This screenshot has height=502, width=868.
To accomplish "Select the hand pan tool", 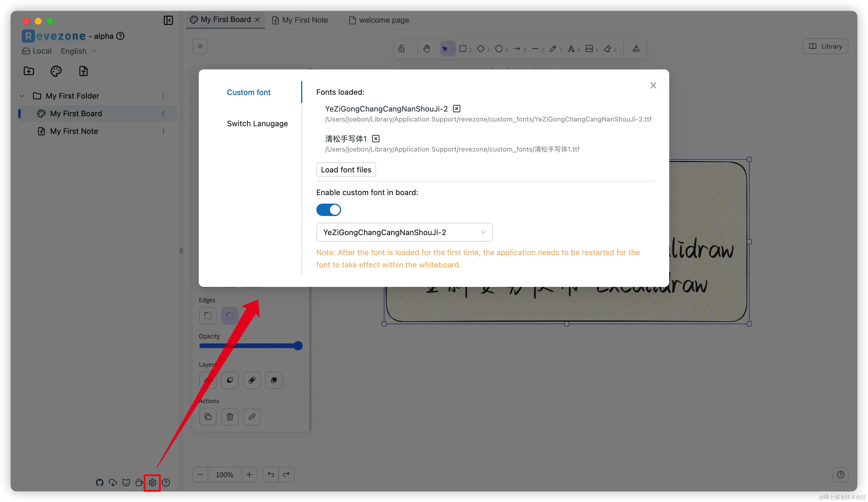I will [x=427, y=49].
